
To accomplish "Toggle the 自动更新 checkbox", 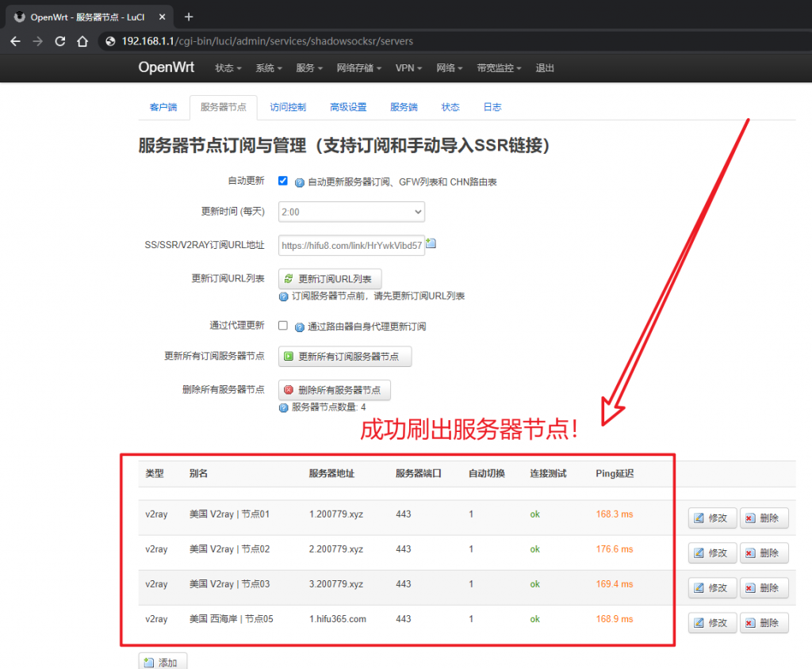I will click(283, 181).
